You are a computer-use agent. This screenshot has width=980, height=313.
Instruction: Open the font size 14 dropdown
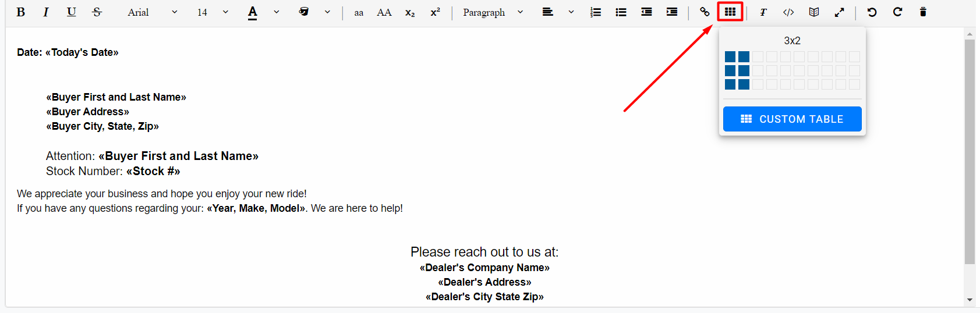click(x=213, y=12)
